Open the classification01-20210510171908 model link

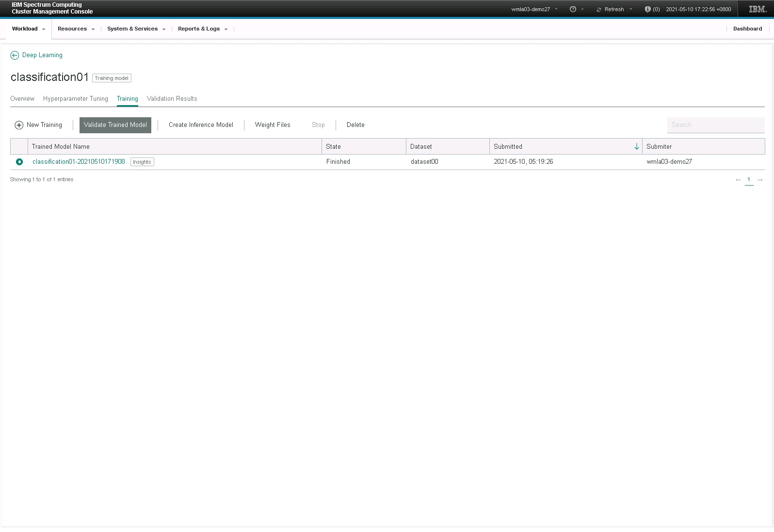pyautogui.click(x=79, y=162)
